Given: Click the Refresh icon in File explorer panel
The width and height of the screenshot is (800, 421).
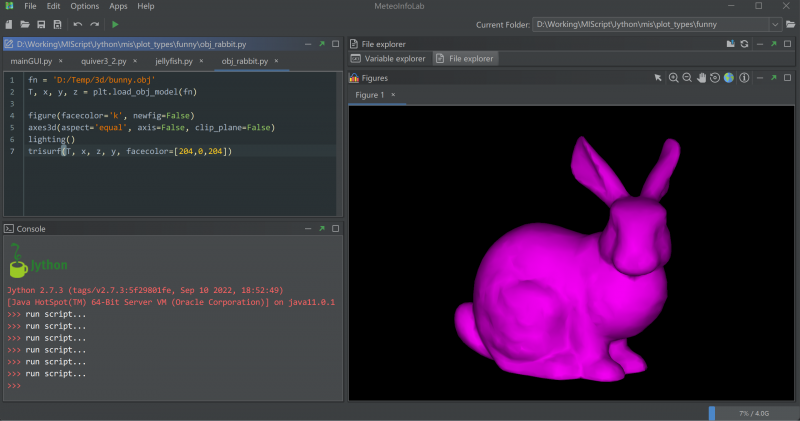Looking at the screenshot, I should tap(744, 44).
